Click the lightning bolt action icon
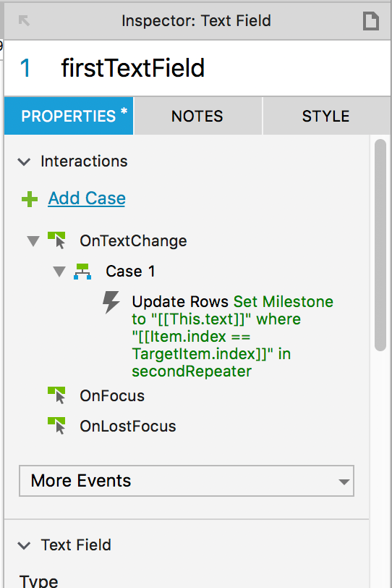Viewport: 392px width, 588px height. [x=111, y=302]
